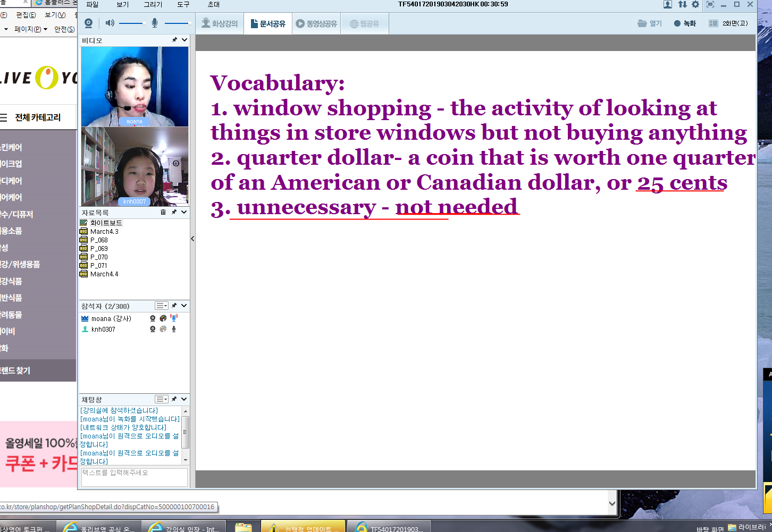Toggle knh0307's microphone
This screenshot has height=532, width=772.
pos(174,330)
